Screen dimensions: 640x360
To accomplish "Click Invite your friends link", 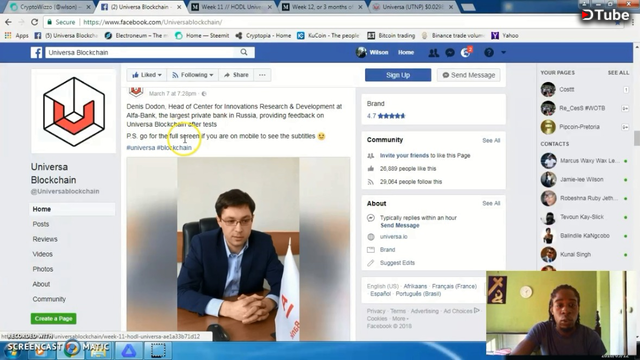I will 404,156.
